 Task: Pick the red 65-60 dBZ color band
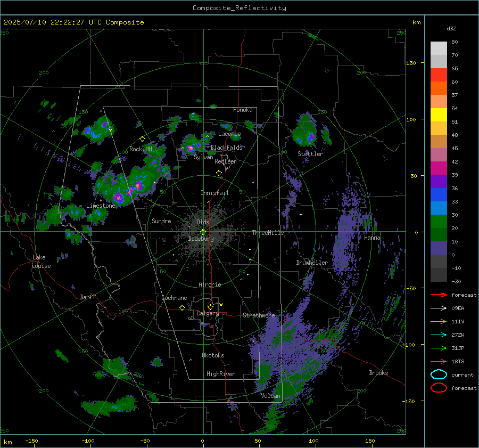tap(439, 75)
